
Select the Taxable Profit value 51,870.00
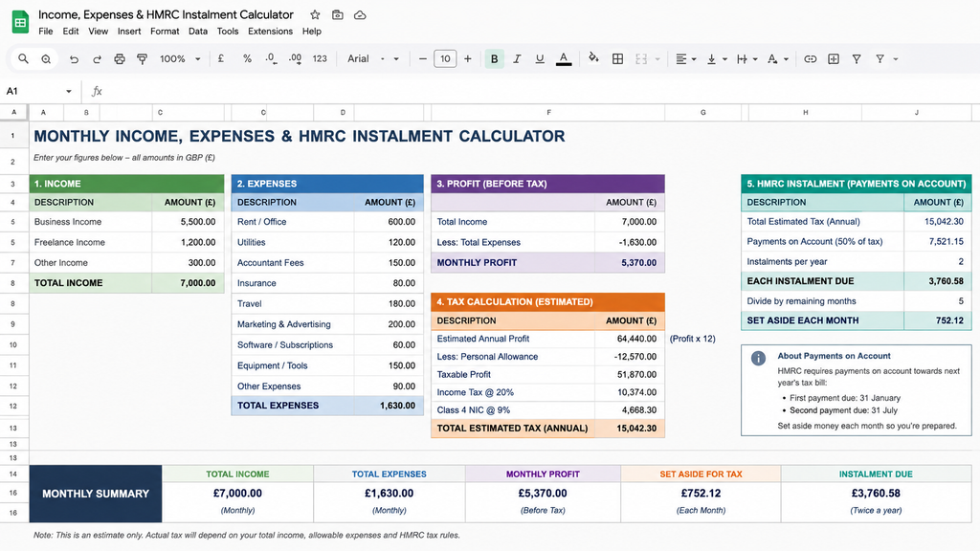click(630, 375)
